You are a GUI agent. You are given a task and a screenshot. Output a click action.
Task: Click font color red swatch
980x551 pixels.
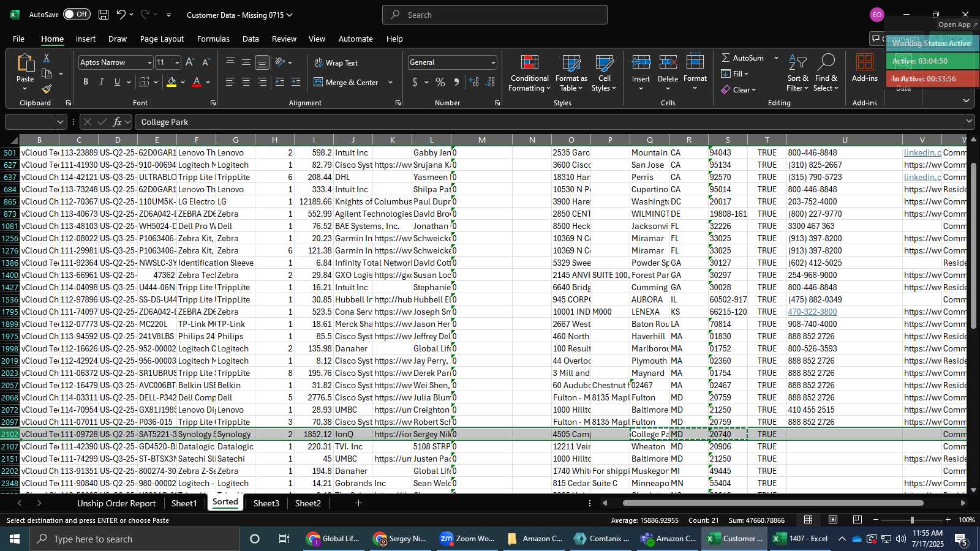click(x=197, y=82)
